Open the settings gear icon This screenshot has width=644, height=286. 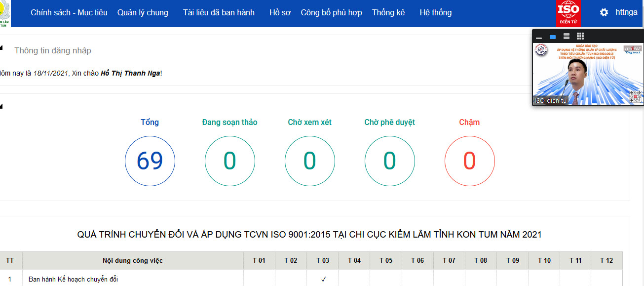pos(603,12)
